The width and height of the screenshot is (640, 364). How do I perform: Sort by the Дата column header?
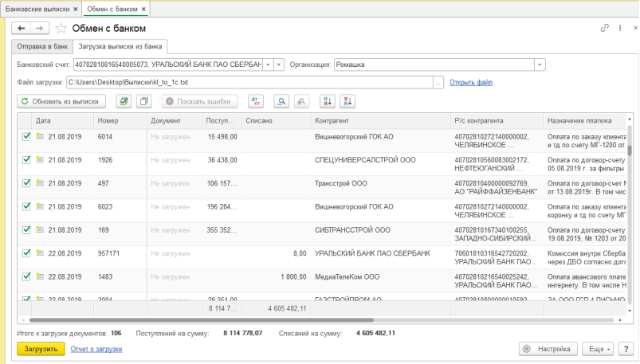(x=62, y=121)
